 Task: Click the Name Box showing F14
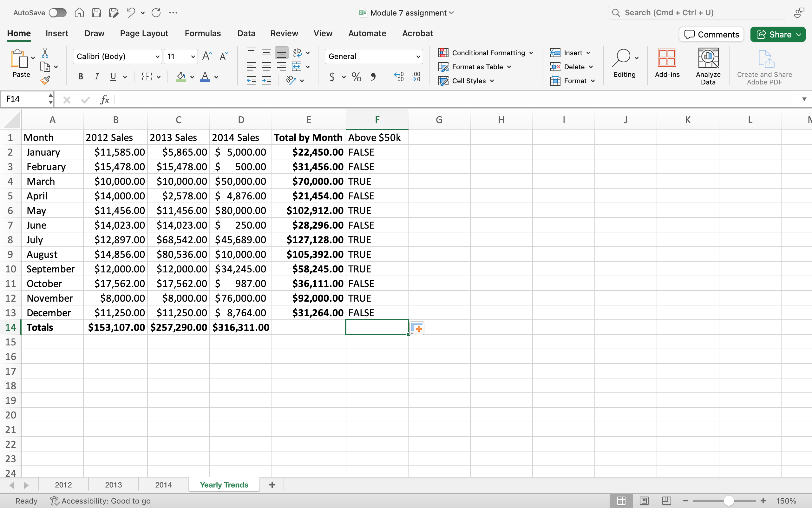pyautogui.click(x=26, y=99)
